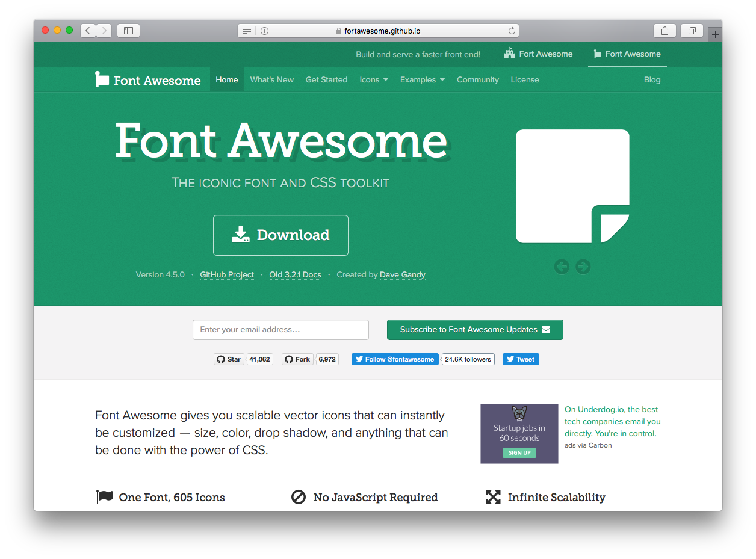The image size is (756, 559).
Task: Toggle the Safari sidebar
Action: click(128, 30)
